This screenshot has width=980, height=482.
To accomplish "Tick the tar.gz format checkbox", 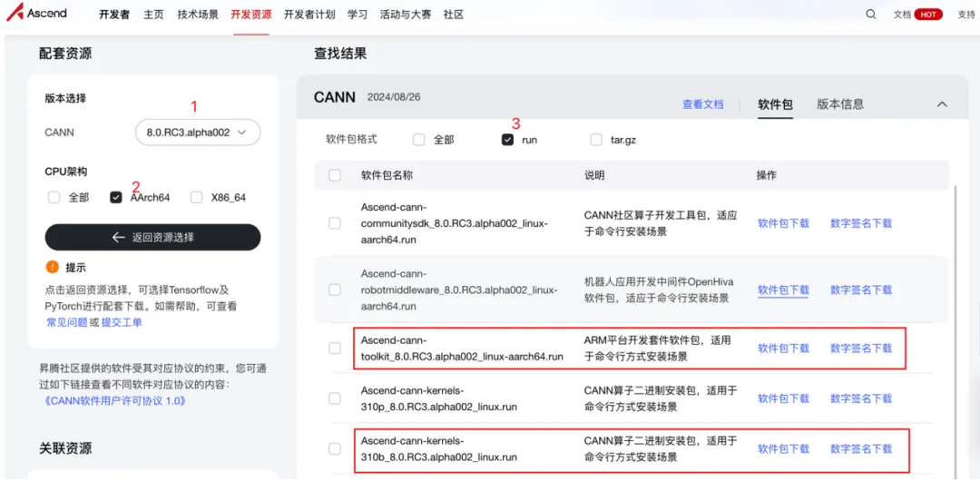I will (x=596, y=140).
